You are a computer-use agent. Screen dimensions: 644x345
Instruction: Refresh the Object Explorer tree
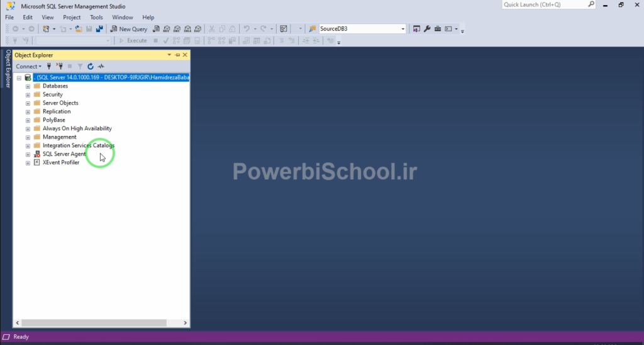tap(91, 66)
